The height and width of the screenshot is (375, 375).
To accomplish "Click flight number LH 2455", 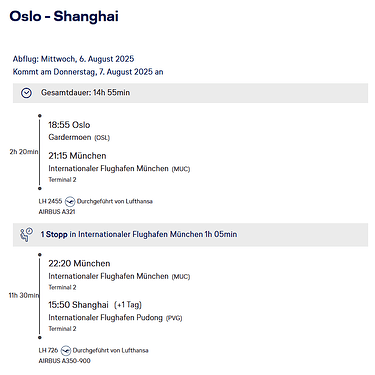I will [50, 201].
